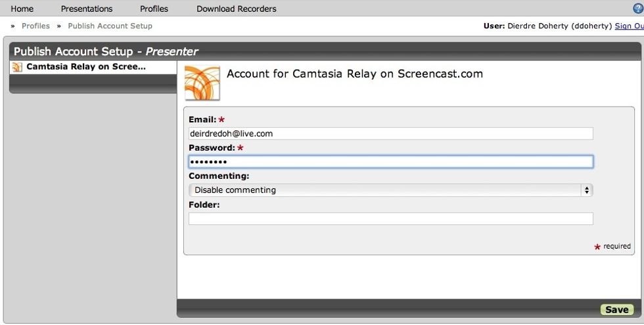Viewport: 644px width, 325px height.
Task: Open the Download Recorders menu
Action: click(236, 9)
